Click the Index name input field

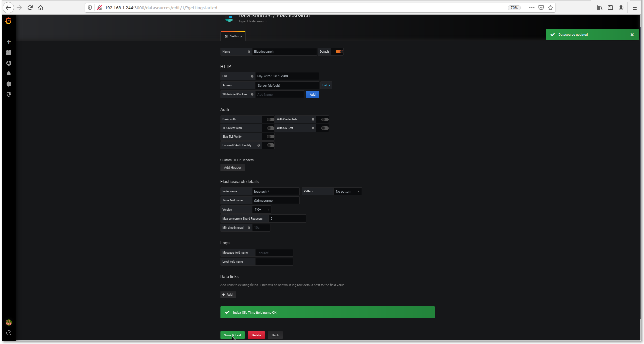pos(276,191)
